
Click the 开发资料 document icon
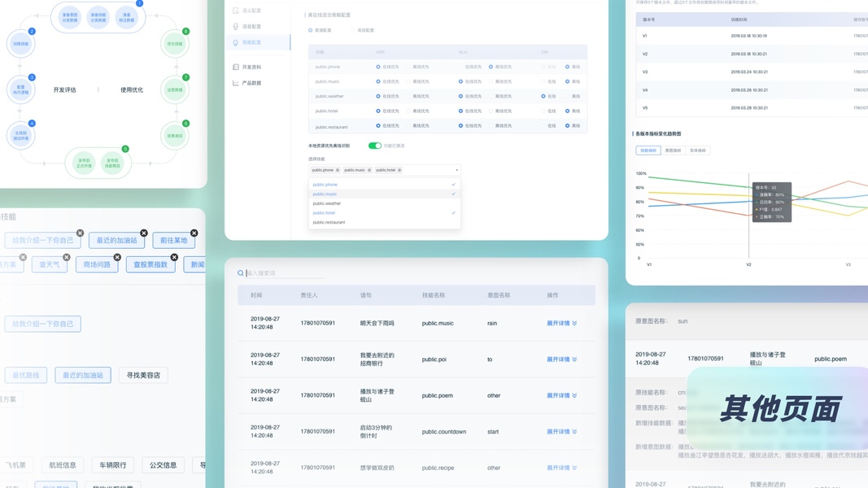point(236,67)
